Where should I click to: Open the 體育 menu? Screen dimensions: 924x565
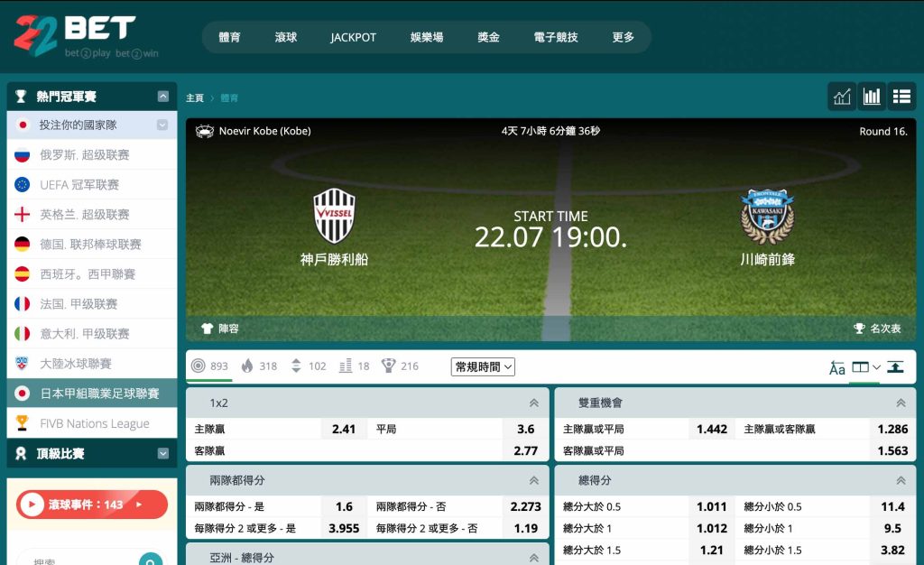[x=229, y=37]
